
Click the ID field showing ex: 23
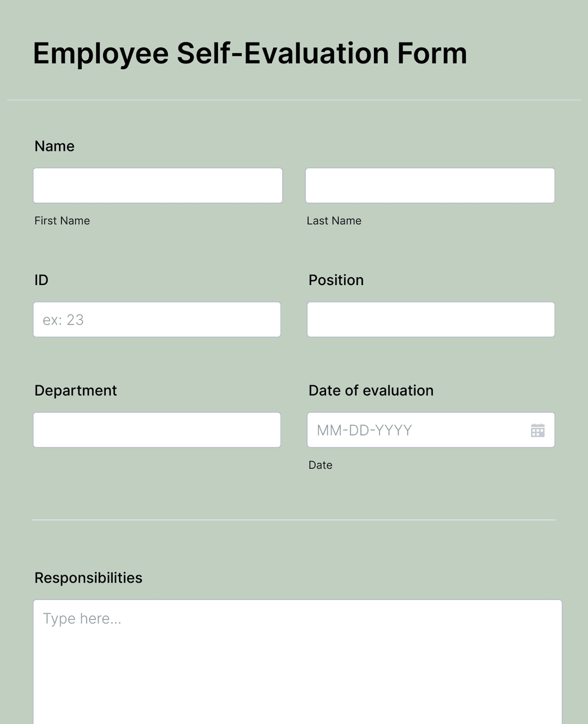pos(157,319)
